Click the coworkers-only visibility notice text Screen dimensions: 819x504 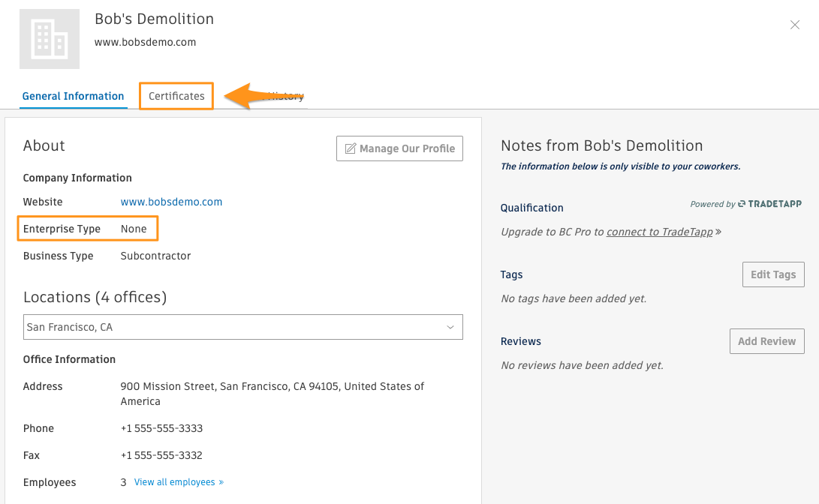[621, 166]
